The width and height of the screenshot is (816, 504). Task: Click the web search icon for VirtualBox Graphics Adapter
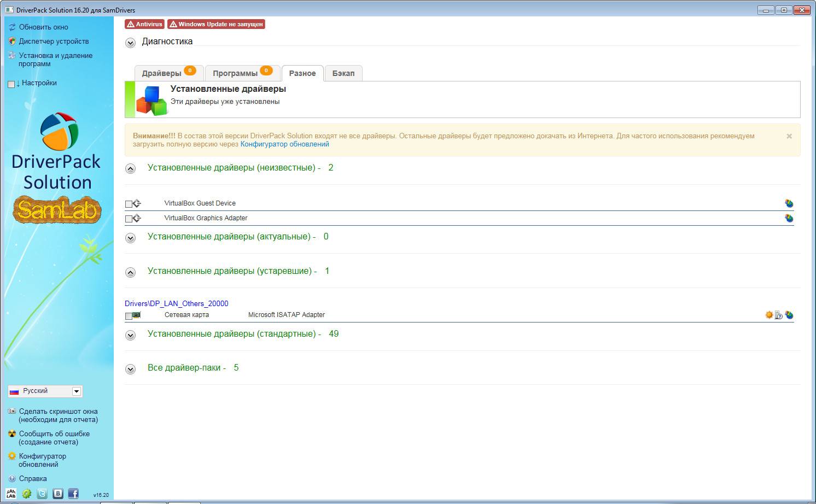click(x=789, y=218)
